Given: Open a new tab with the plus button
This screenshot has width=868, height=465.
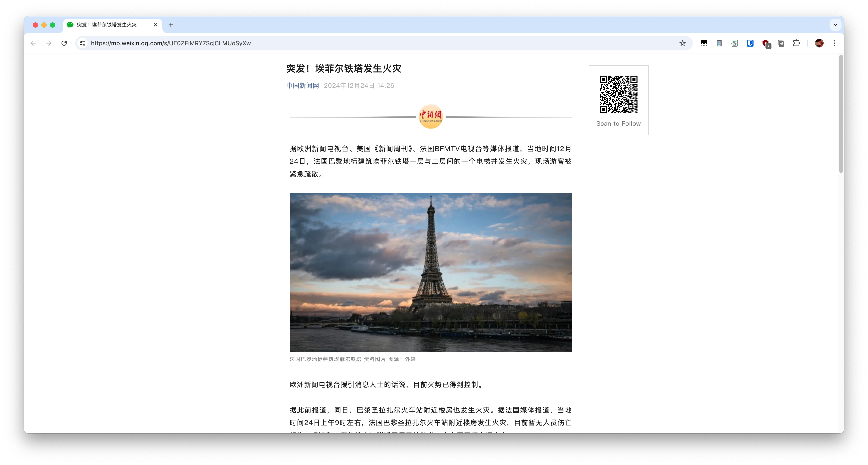Looking at the screenshot, I should [171, 25].
